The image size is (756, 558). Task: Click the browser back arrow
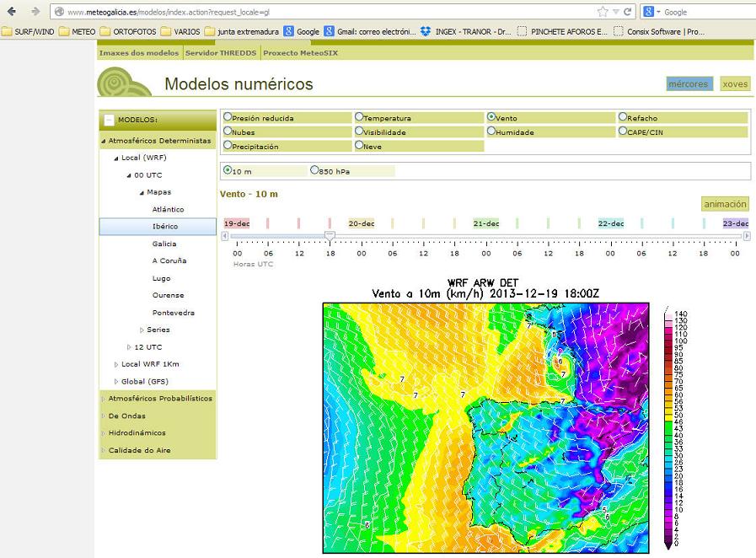tap(12, 11)
